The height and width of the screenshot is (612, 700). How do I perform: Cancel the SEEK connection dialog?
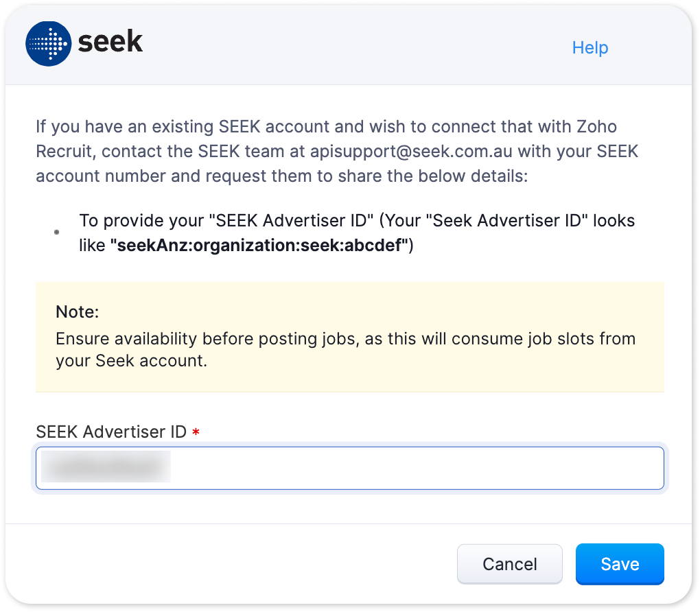tap(509, 564)
